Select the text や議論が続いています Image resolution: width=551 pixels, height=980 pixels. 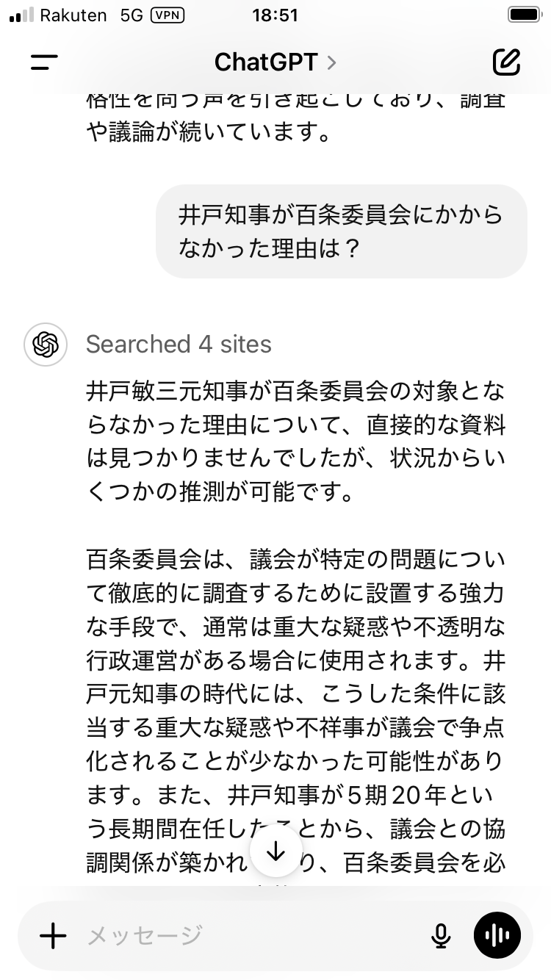click(x=206, y=133)
